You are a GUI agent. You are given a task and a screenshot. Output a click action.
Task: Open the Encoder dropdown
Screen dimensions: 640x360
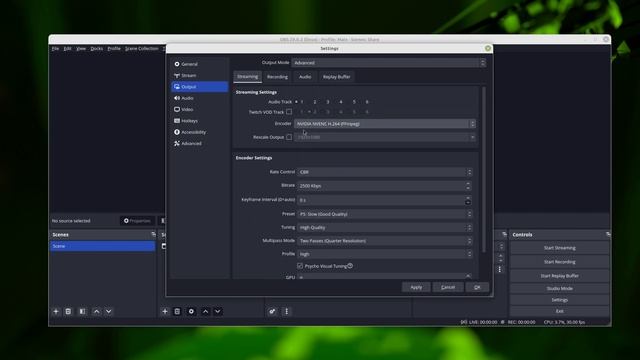[x=384, y=124]
